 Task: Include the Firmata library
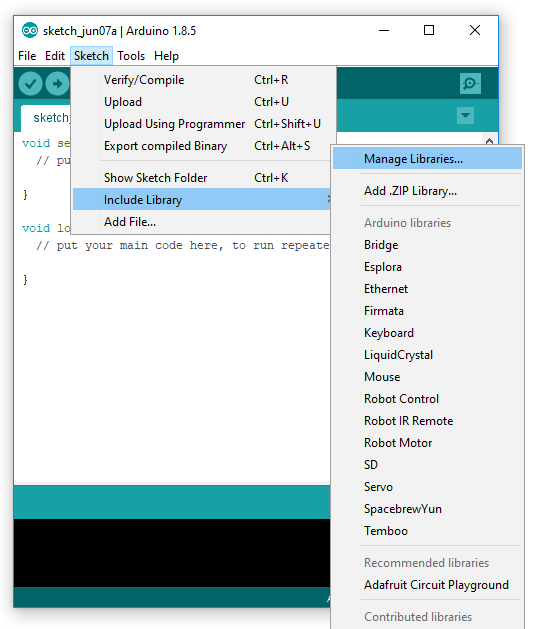[x=428, y=311]
